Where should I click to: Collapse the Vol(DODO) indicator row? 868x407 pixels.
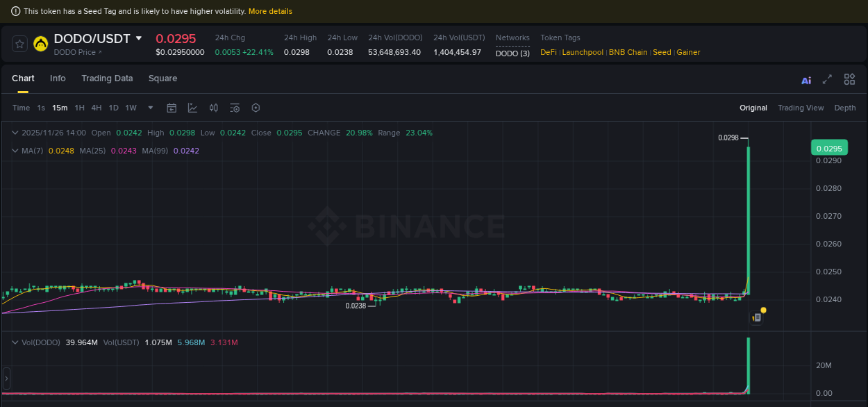[x=14, y=342]
